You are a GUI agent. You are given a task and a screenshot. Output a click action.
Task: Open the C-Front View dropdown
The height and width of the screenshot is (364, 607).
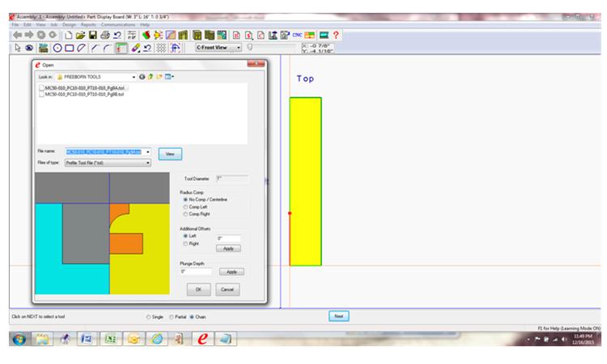[240, 49]
